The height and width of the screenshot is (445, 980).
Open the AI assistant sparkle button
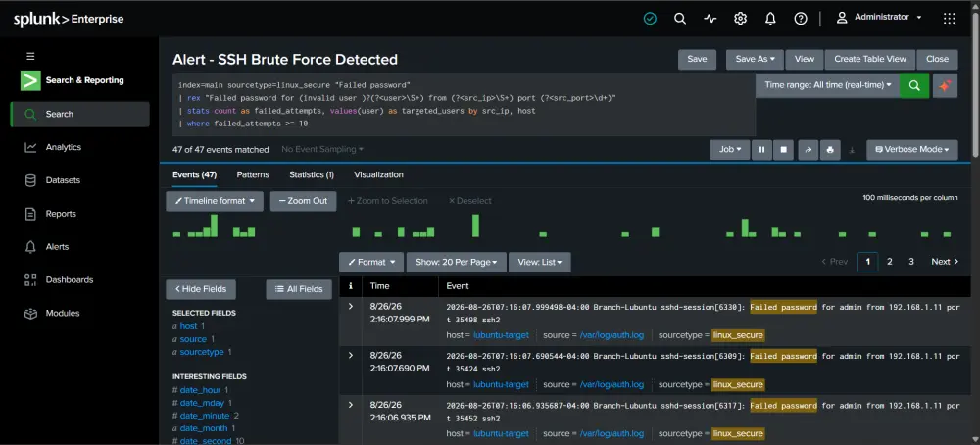[945, 85]
